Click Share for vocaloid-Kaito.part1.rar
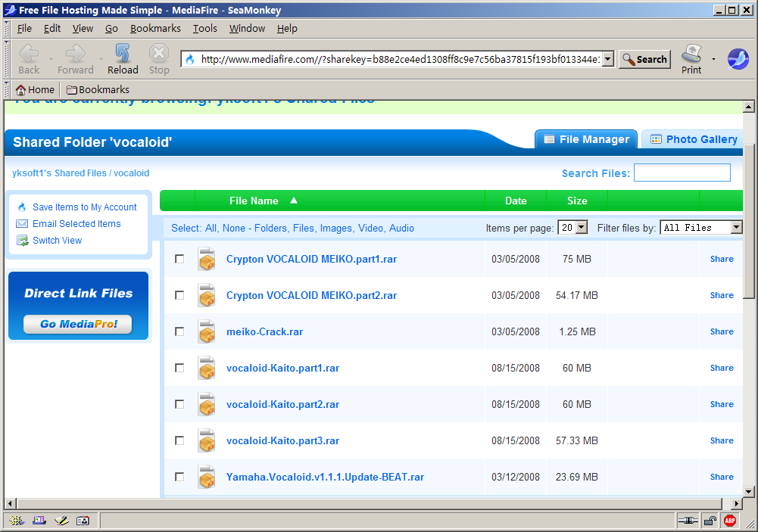 click(x=721, y=368)
